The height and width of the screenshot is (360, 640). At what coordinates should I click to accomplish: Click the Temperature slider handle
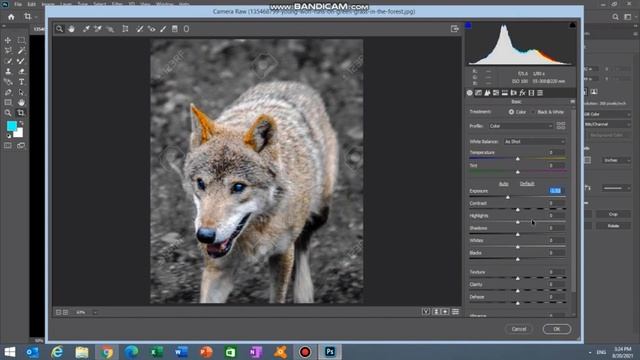pyautogui.click(x=518, y=158)
